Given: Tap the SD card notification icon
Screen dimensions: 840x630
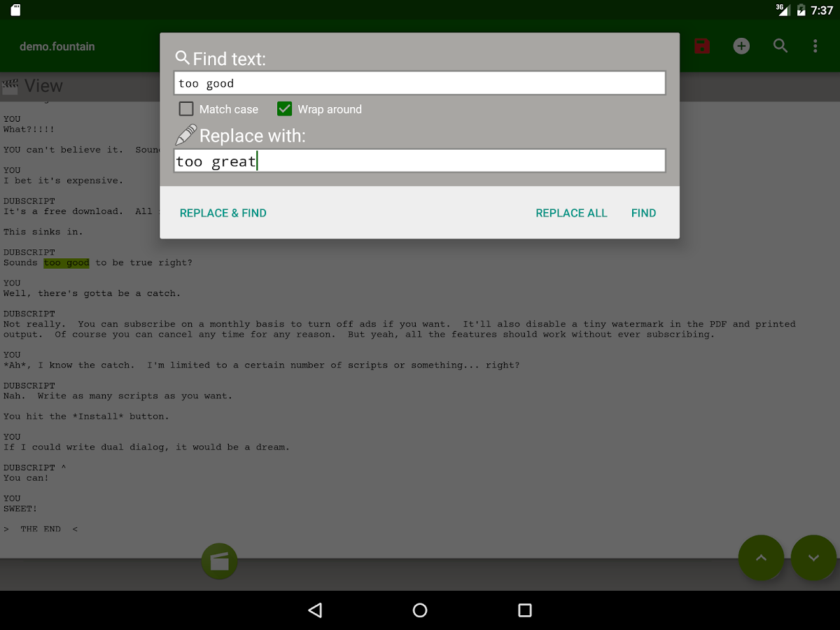Looking at the screenshot, I should point(15,10).
